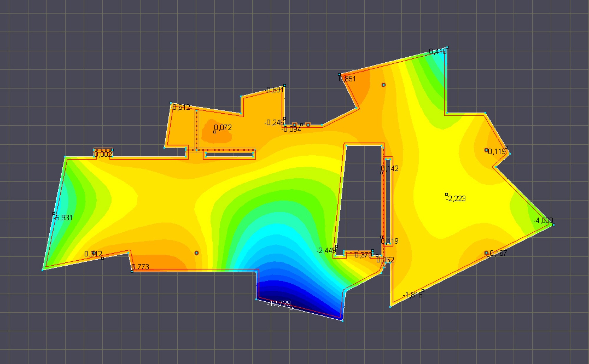Select the -1,816 value label
Screen dimensions: 589x364
tap(413, 295)
